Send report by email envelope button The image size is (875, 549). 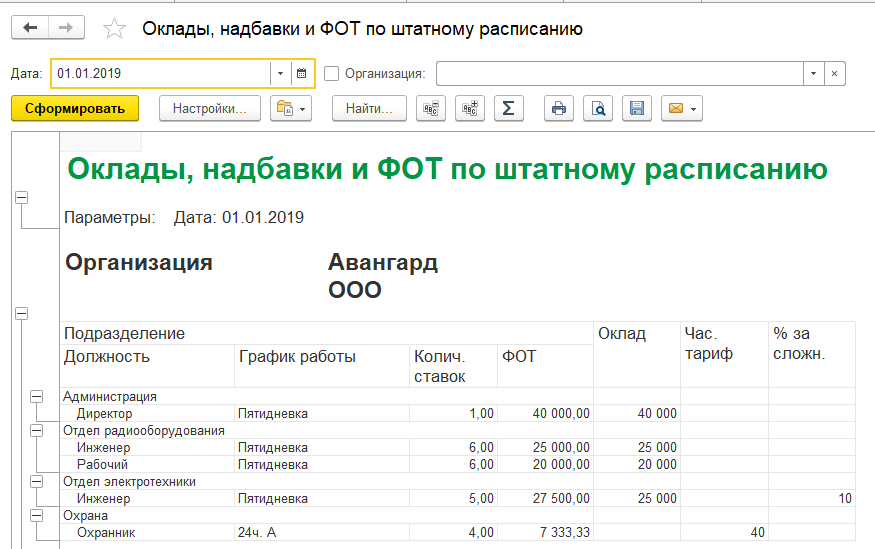coord(681,108)
